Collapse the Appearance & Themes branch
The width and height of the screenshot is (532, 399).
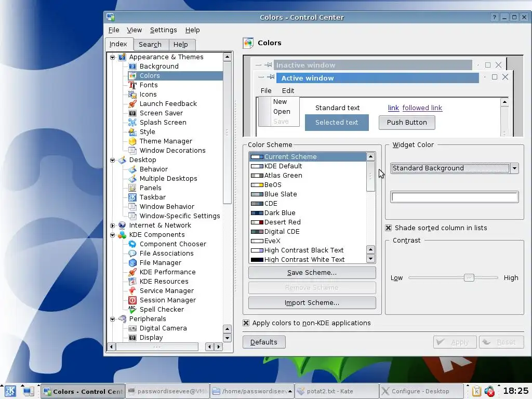112,57
